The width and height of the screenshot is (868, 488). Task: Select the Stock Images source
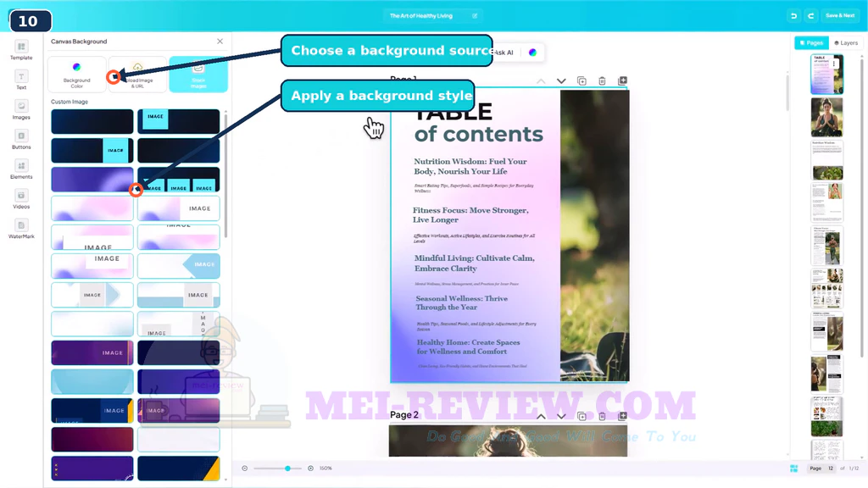click(x=198, y=75)
